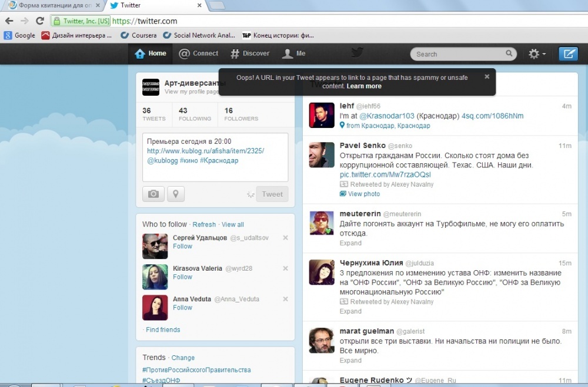Screen dimensions: 588x387
Task: Open the Coursera bookmark
Action: click(138, 35)
